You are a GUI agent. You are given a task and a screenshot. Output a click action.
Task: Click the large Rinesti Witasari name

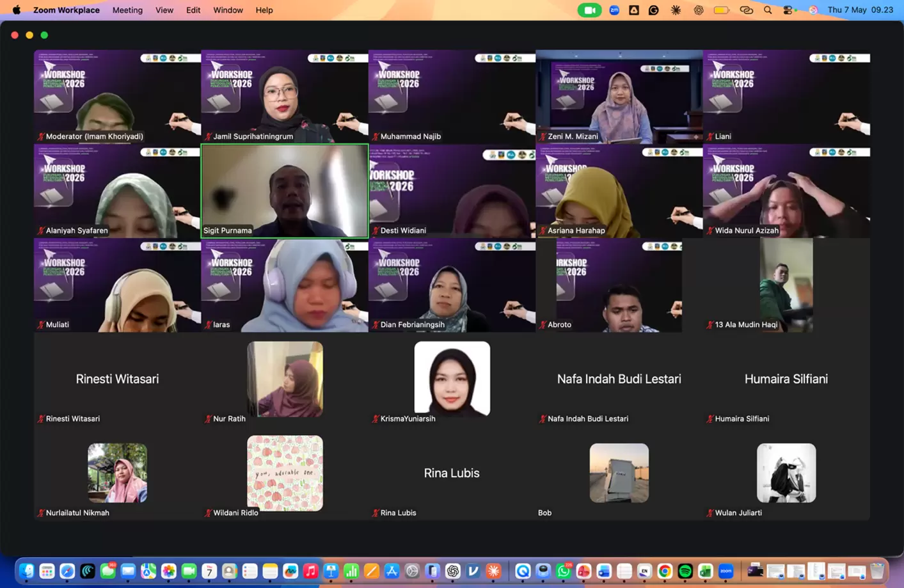pos(117,379)
